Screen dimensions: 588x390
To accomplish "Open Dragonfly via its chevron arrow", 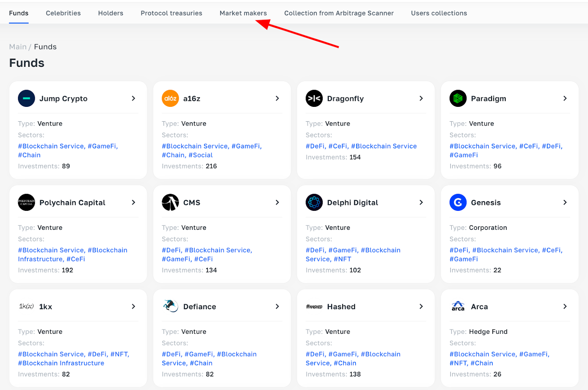I will [421, 98].
